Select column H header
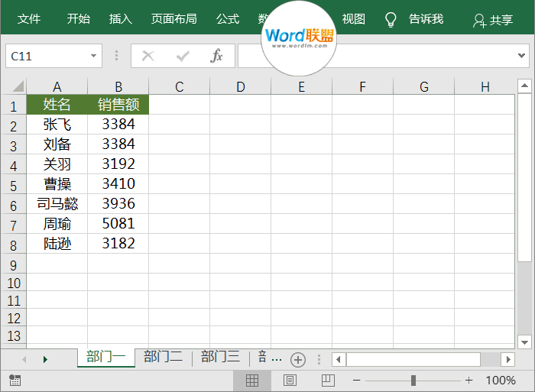 (485, 86)
